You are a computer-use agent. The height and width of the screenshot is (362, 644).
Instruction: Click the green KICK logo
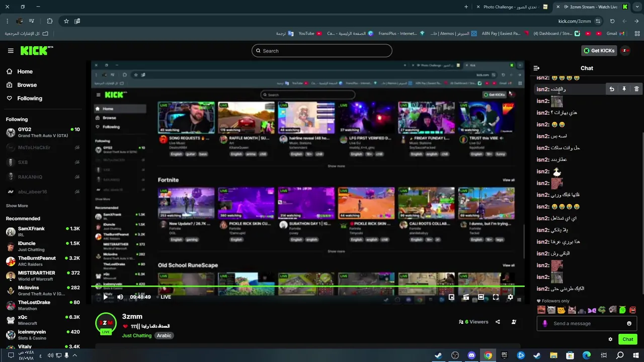coord(36,50)
